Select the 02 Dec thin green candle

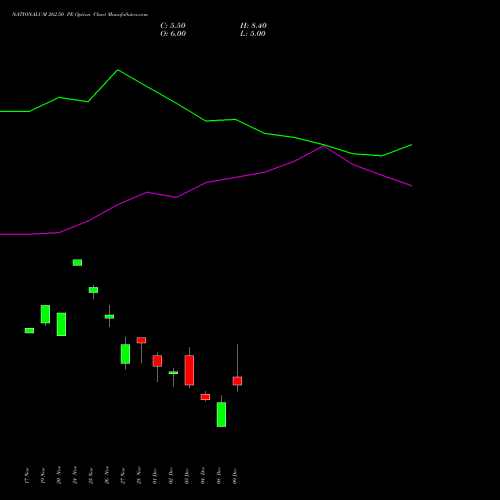pos(173,373)
